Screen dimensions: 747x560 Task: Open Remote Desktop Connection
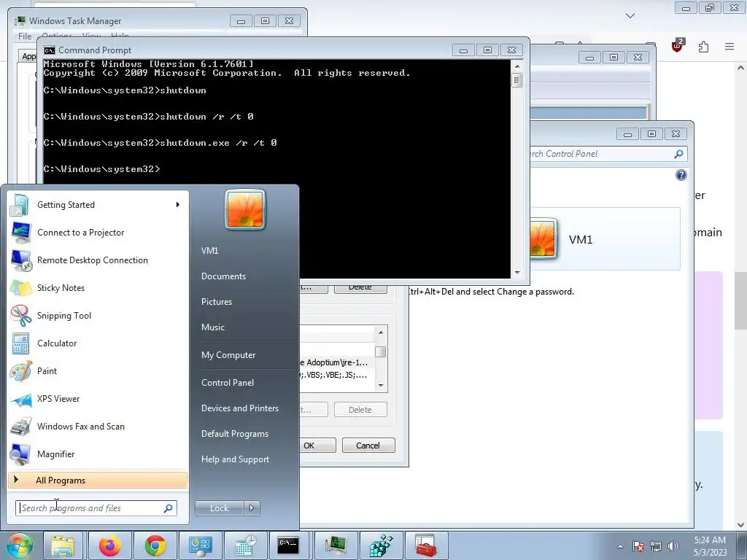(98, 260)
